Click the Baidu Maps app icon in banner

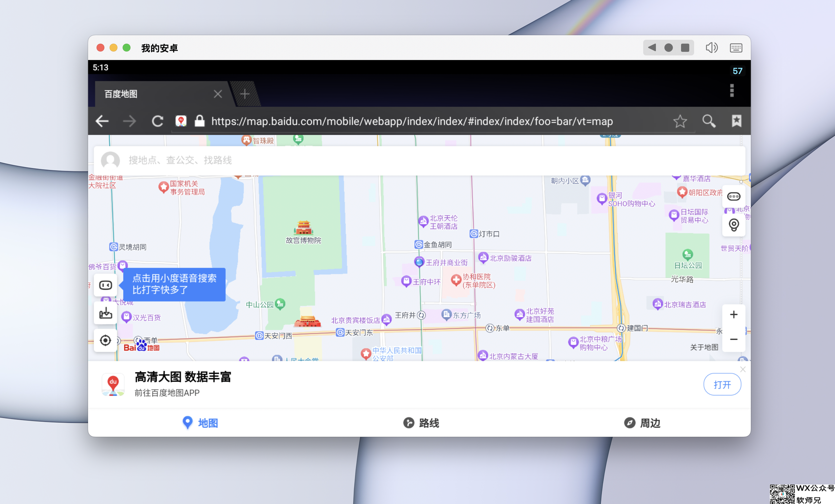(113, 385)
